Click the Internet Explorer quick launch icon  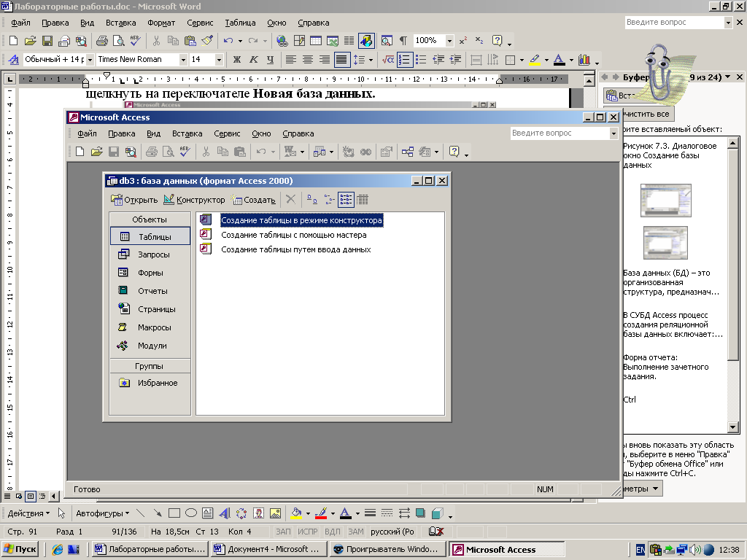(x=58, y=550)
